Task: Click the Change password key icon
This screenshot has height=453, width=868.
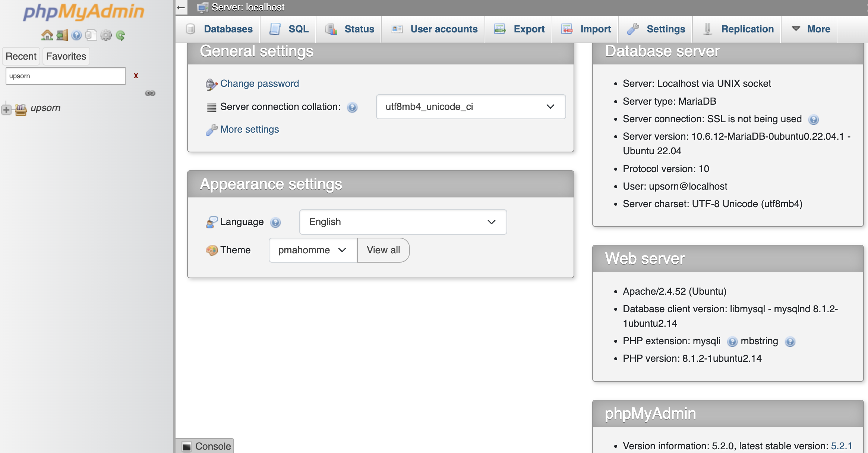Action: pos(211,84)
